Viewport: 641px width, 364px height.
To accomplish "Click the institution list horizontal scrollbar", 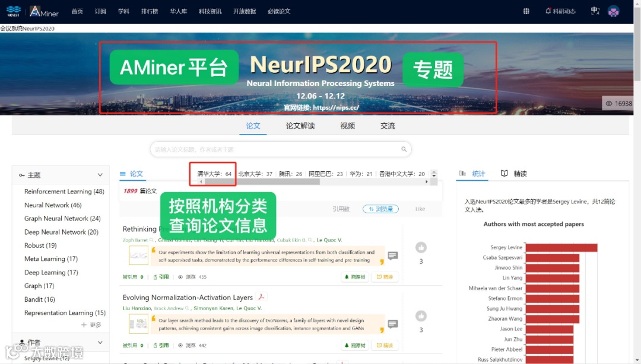I will click(x=262, y=182).
